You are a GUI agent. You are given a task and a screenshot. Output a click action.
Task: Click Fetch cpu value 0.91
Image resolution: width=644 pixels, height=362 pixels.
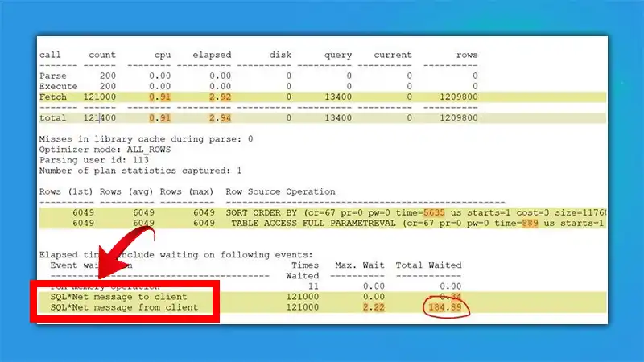[159, 97]
